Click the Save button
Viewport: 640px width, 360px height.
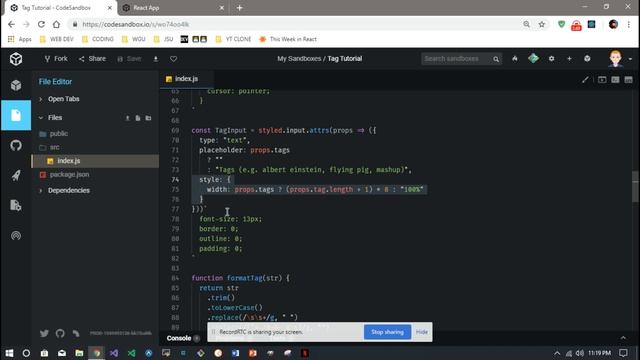pos(129,59)
